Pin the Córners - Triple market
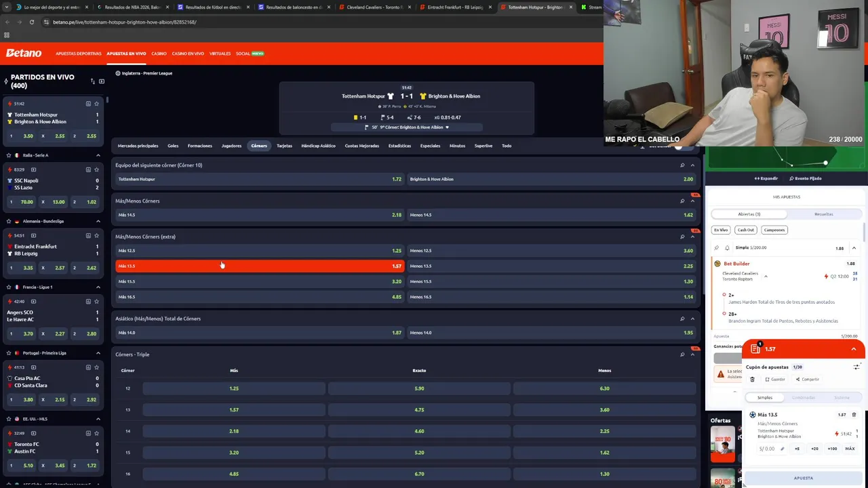 click(x=682, y=354)
